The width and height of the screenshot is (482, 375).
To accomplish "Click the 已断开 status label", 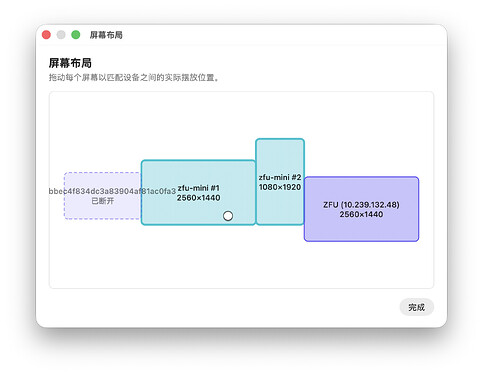I will pos(103,201).
